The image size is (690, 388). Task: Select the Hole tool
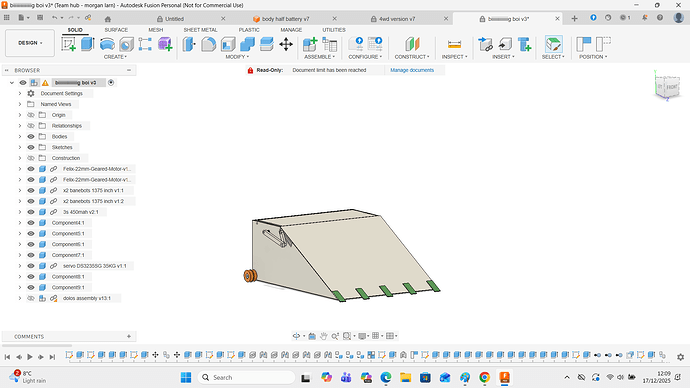click(126, 44)
